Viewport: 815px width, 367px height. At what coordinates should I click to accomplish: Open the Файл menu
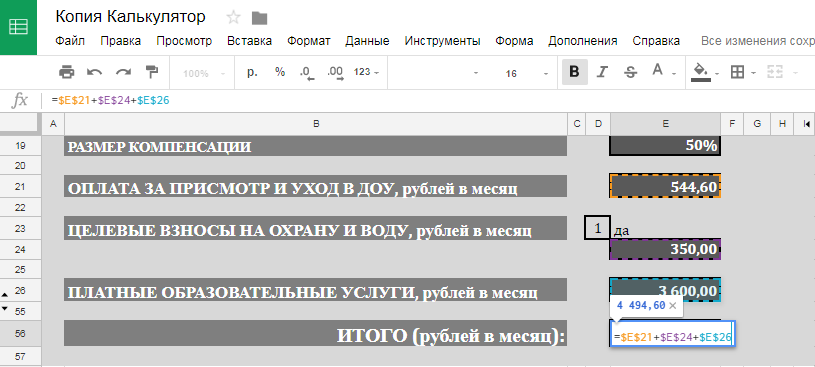pos(70,41)
